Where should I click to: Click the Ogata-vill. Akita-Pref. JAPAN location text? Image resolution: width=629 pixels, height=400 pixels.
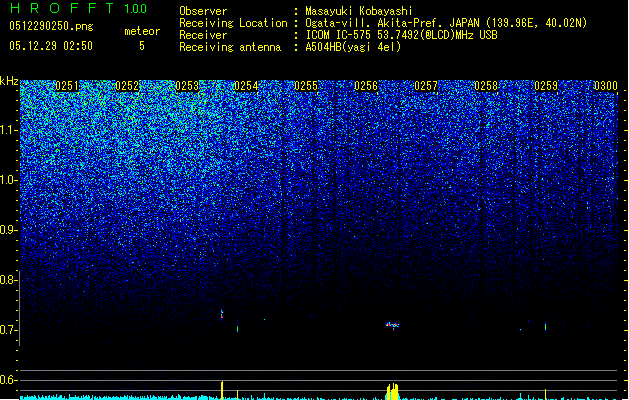[x=446, y=23]
